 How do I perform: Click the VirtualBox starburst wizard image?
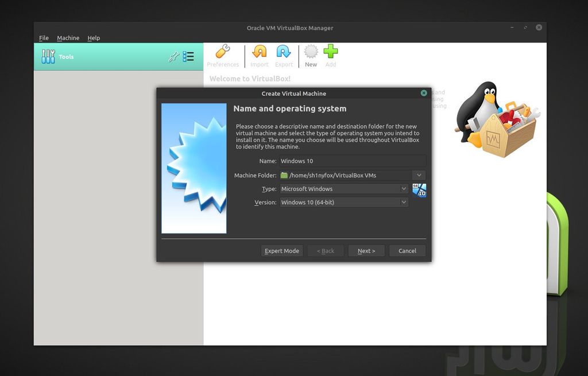(194, 168)
